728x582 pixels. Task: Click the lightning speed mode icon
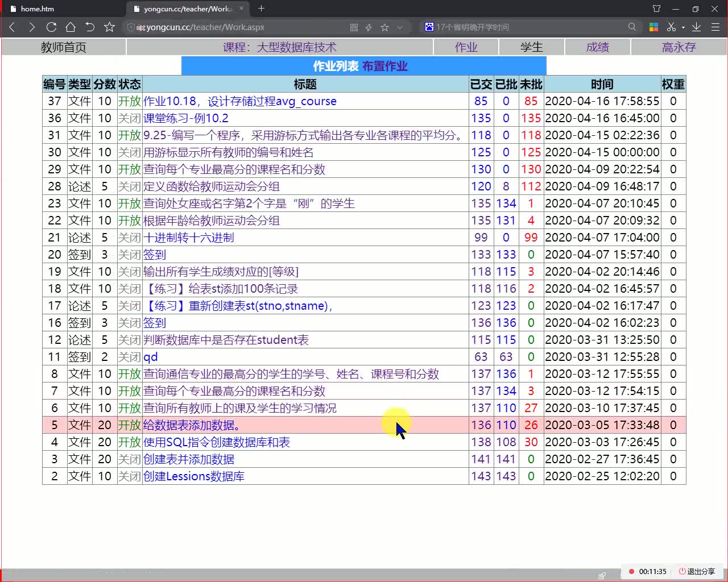[x=369, y=27]
